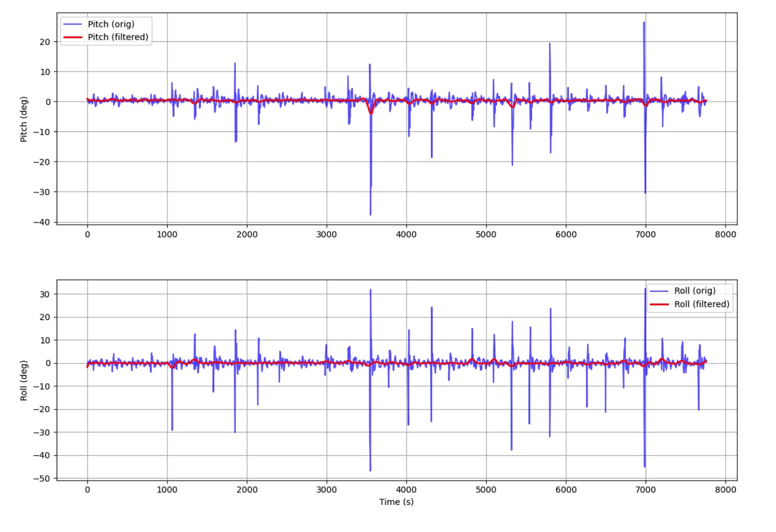Viewport: 776px width, 532px height.
Task: Toggle the Pitch (orig) legend entry
Action: click(104, 23)
